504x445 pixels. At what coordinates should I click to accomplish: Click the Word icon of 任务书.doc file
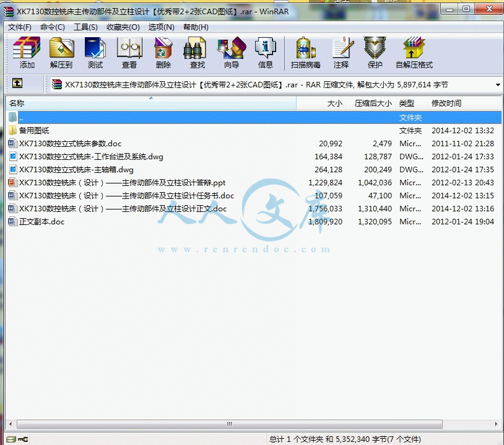(x=12, y=195)
